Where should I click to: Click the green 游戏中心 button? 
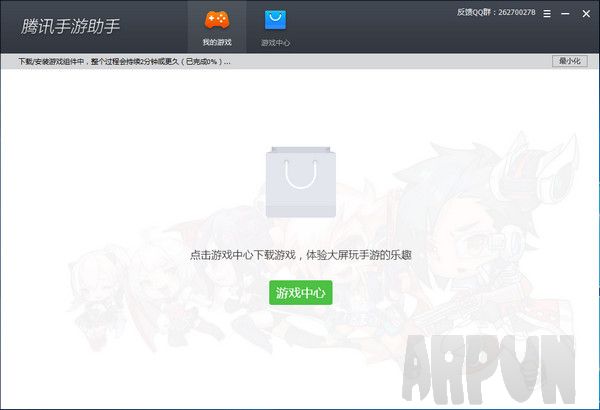coord(301,293)
